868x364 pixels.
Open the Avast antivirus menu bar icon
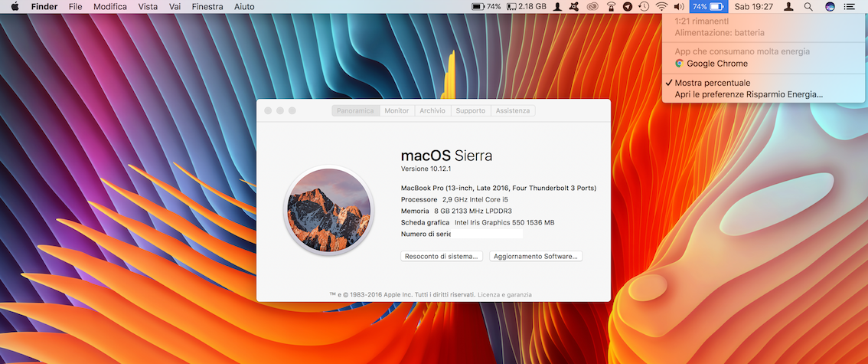tap(575, 7)
